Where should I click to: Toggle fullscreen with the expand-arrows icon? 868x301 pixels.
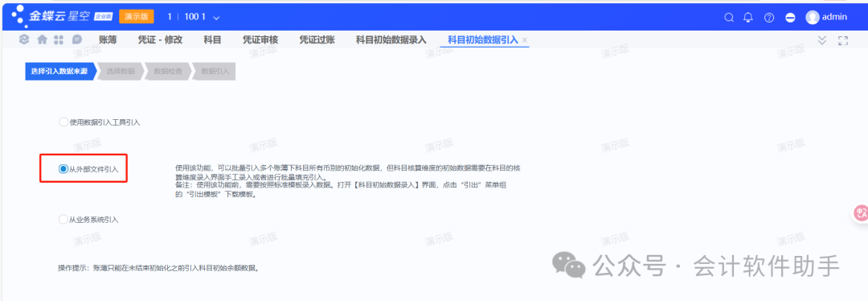pos(843,40)
